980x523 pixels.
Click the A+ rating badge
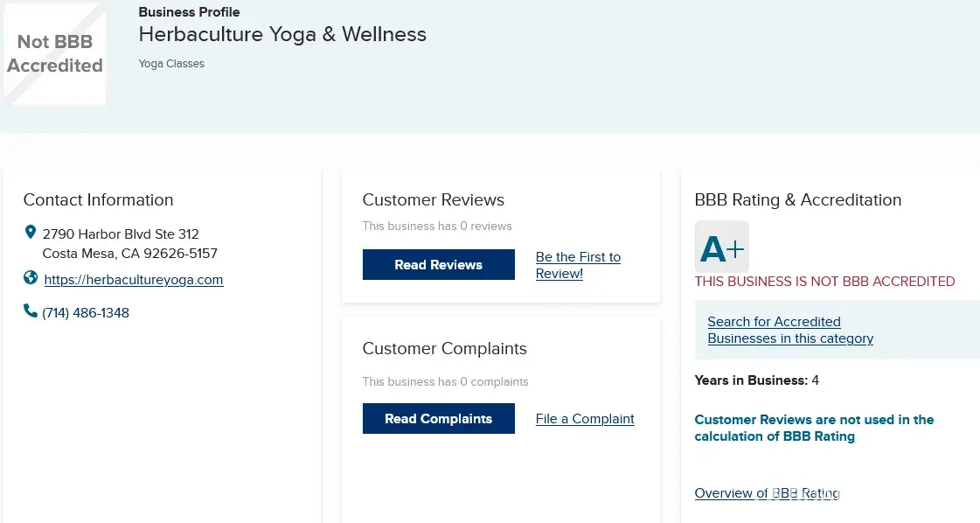point(721,248)
